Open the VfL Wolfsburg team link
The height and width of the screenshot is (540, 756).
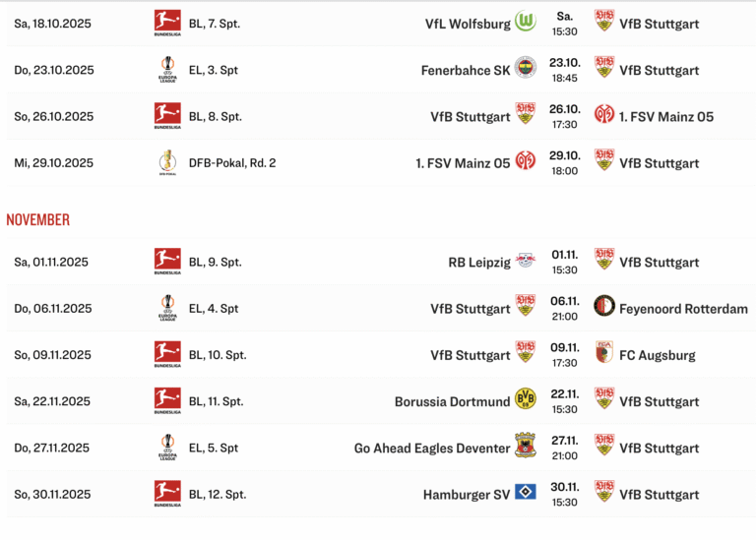[x=467, y=23]
